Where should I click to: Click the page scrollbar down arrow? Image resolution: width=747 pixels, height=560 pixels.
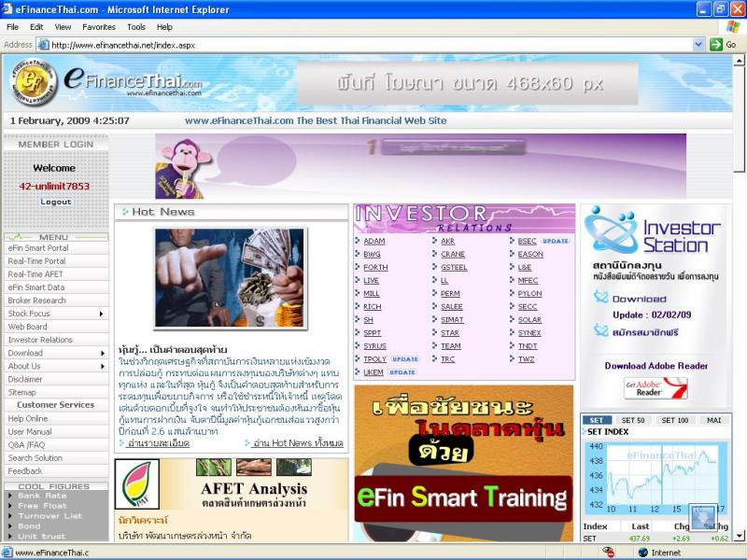pyautogui.click(x=739, y=536)
